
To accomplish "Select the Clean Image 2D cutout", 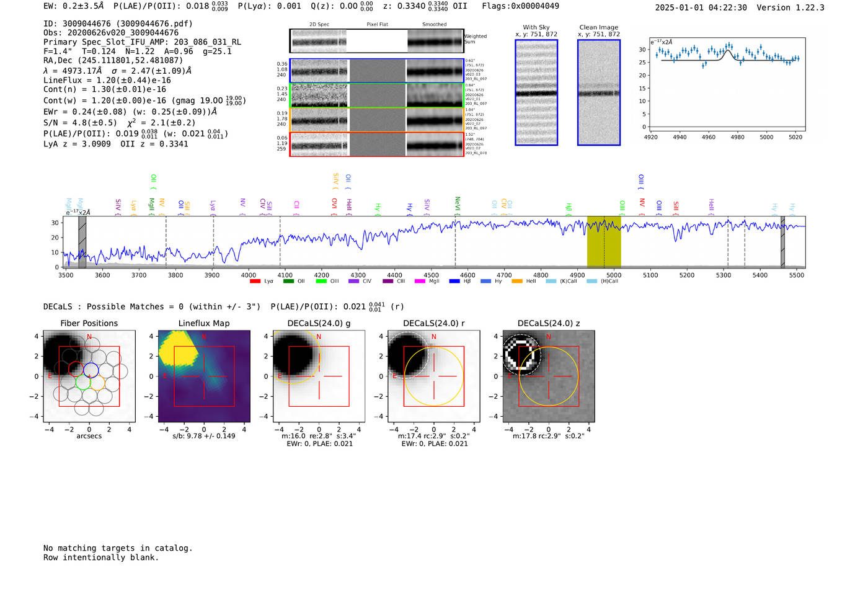I will pos(599,92).
